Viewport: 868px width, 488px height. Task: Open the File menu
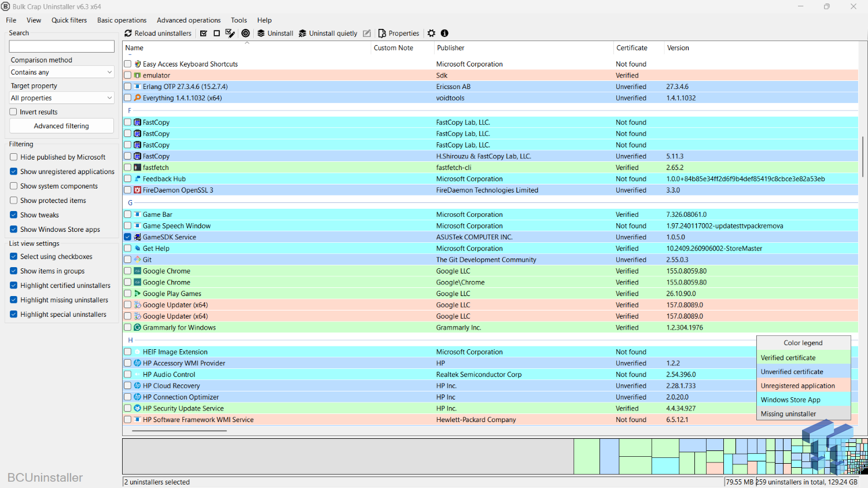(11, 20)
